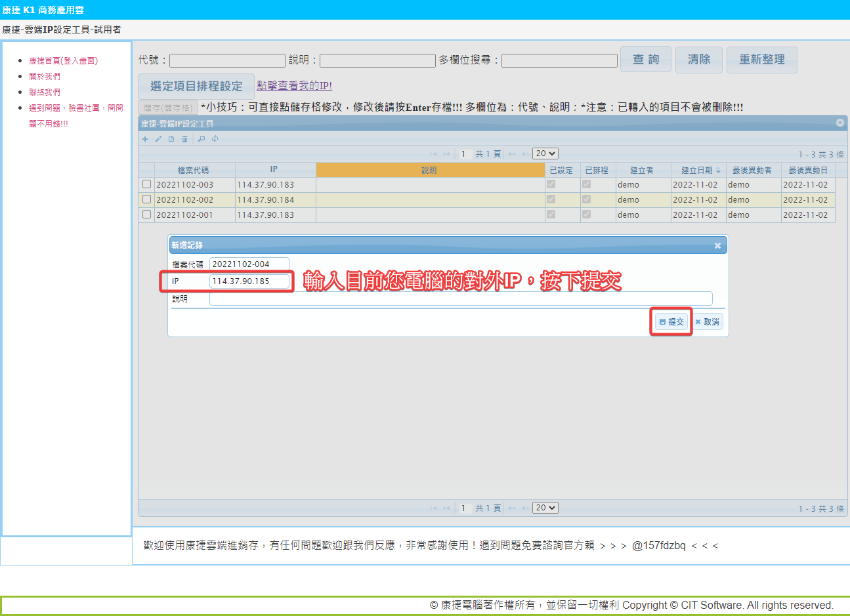Close the 新增記錄 dialog with X icon
This screenshot has width=850, height=616.
click(x=717, y=245)
